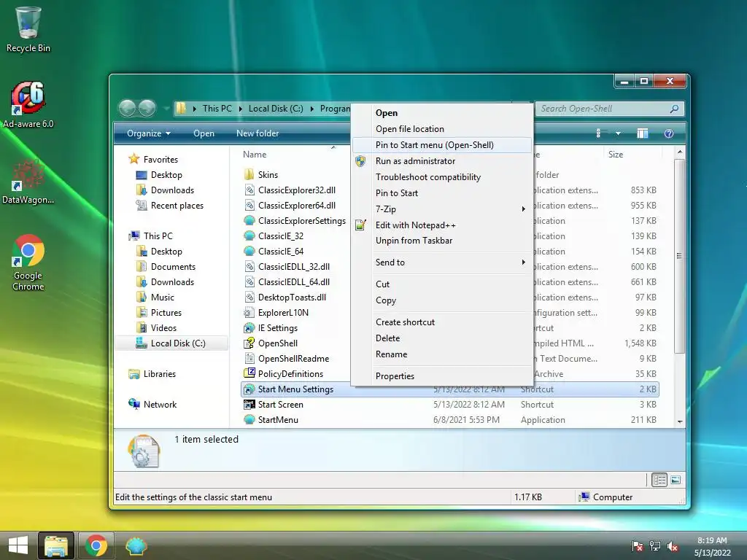This screenshot has width=747, height=560.
Task: Click the Search Open-Shell input field
Action: point(603,109)
